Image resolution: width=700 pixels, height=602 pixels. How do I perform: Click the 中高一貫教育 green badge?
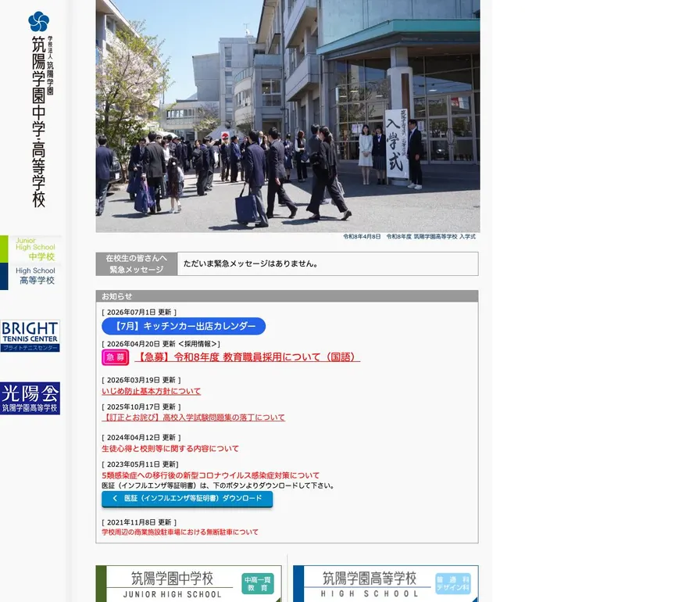tap(258, 584)
